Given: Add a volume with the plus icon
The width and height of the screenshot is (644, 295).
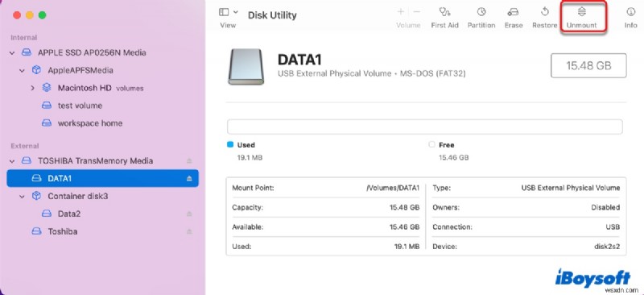Looking at the screenshot, I should click(x=400, y=12).
